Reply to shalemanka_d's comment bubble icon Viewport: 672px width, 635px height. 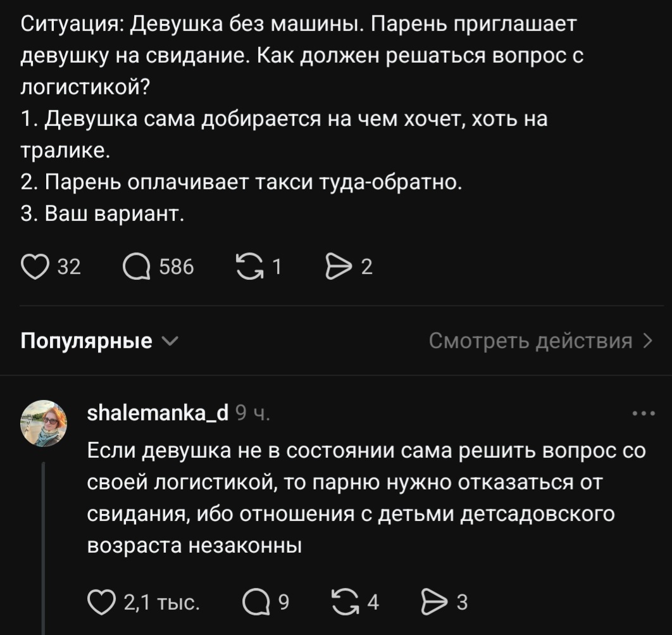(256, 602)
